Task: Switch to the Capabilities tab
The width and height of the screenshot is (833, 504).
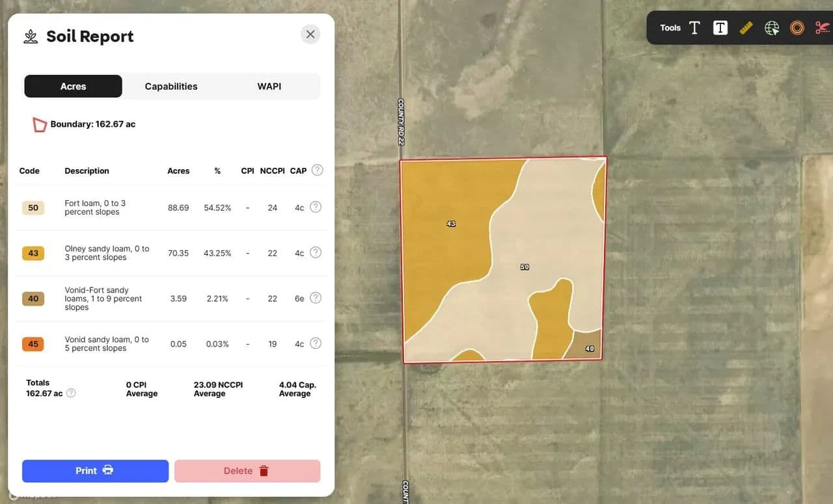Action: click(171, 86)
